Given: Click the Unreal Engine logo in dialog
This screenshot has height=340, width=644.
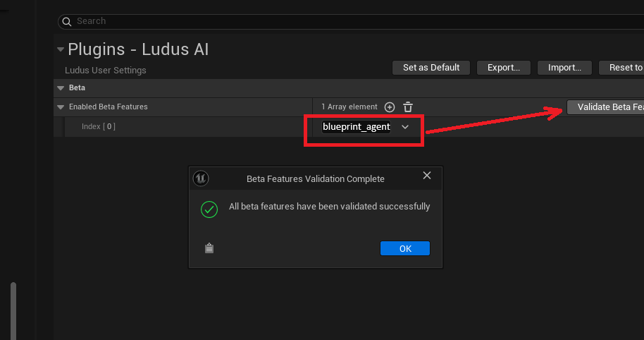Looking at the screenshot, I should coord(201,178).
